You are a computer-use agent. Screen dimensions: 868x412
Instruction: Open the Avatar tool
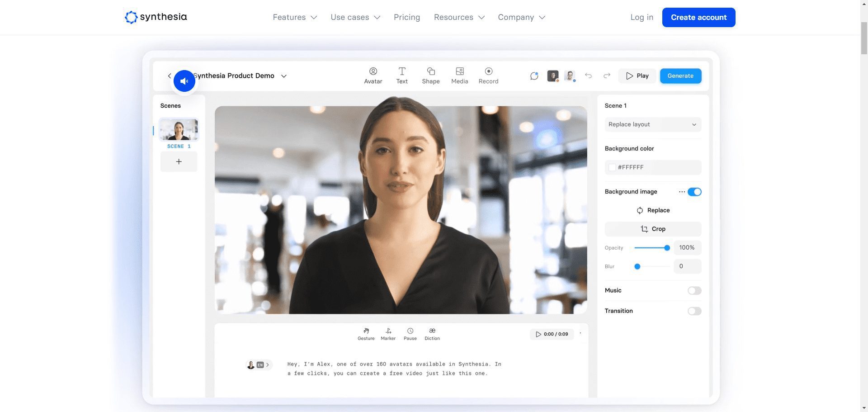click(x=373, y=76)
